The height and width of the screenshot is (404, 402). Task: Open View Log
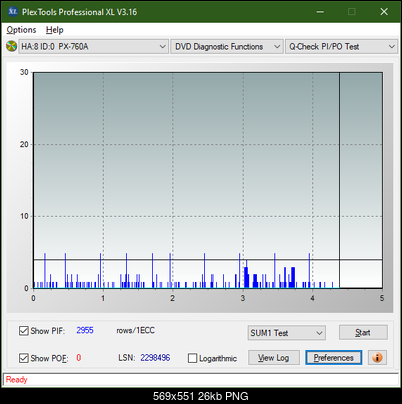coord(274,358)
